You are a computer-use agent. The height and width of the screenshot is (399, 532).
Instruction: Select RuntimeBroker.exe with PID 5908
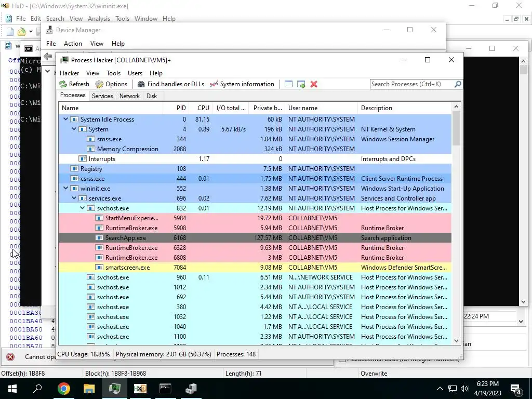point(255,228)
